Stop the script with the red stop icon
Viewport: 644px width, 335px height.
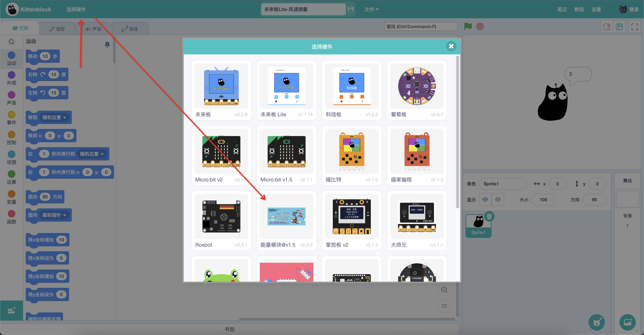click(x=480, y=26)
